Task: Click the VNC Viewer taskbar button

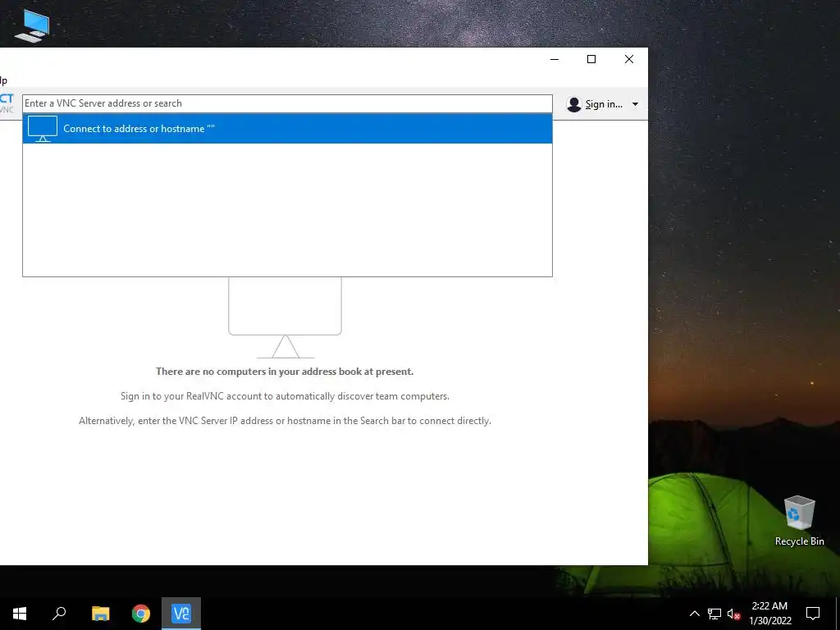Action: tap(181, 614)
